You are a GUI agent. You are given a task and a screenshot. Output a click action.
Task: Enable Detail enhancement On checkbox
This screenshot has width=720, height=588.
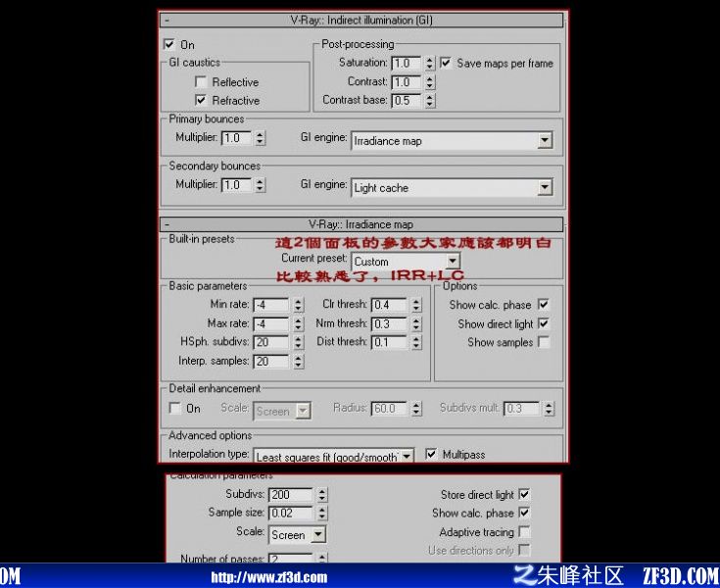click(x=174, y=408)
